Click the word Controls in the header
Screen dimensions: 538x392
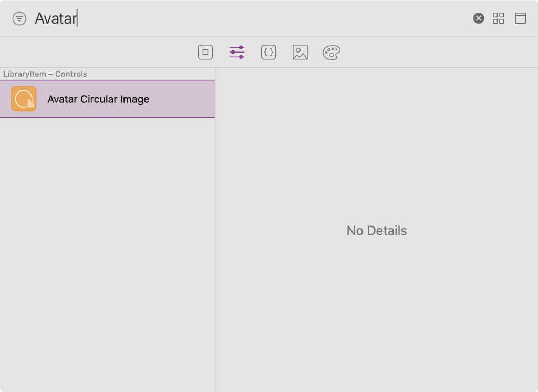tap(71, 74)
